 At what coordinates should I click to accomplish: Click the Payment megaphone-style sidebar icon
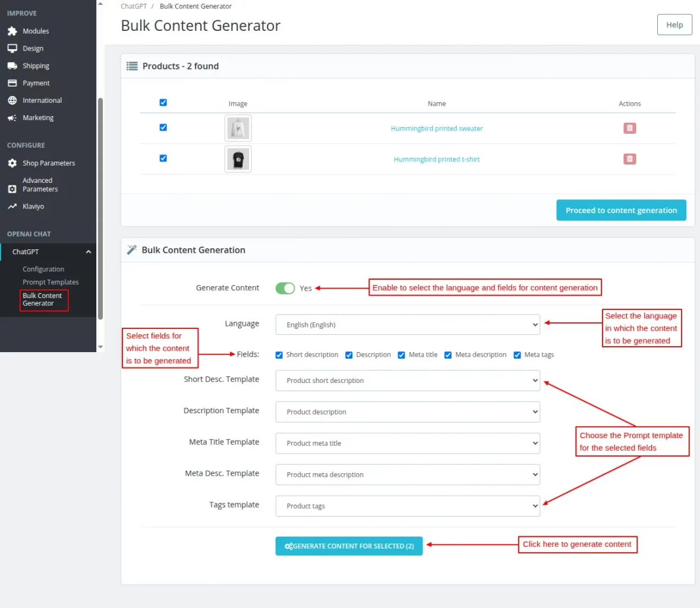(x=13, y=83)
